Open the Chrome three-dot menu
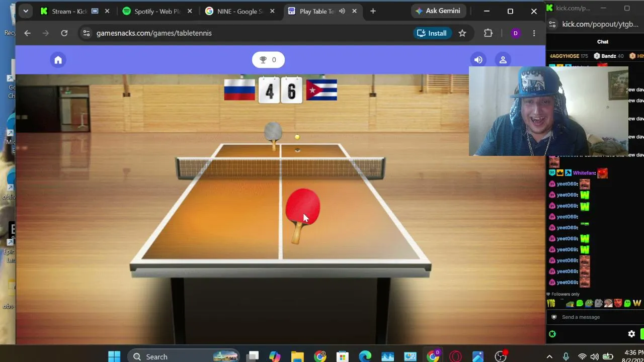The width and height of the screenshot is (644, 362). point(534,33)
